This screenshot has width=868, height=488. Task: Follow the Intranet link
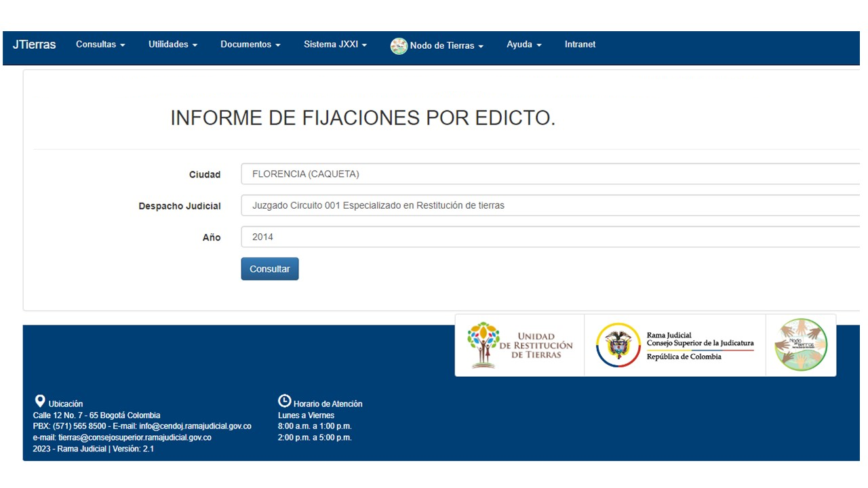tap(580, 45)
